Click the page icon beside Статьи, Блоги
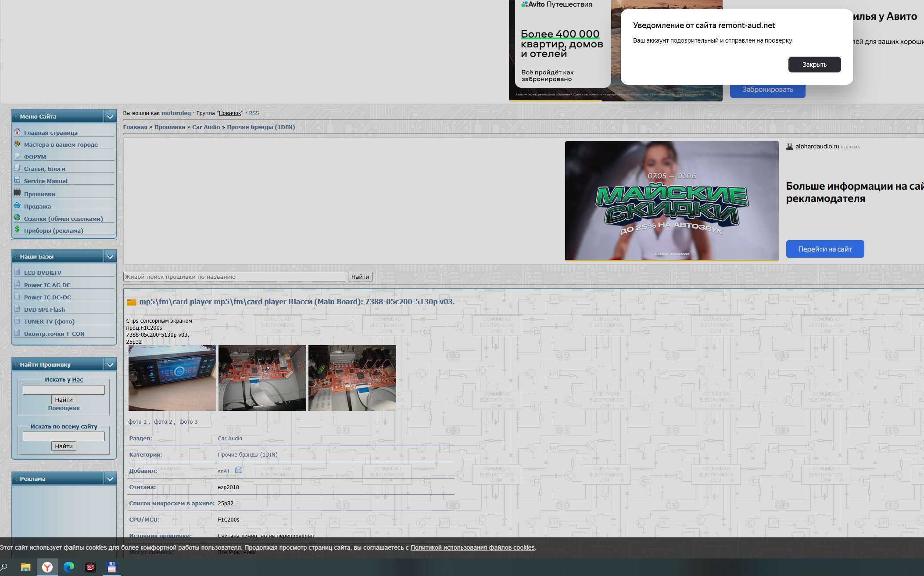 17,168
